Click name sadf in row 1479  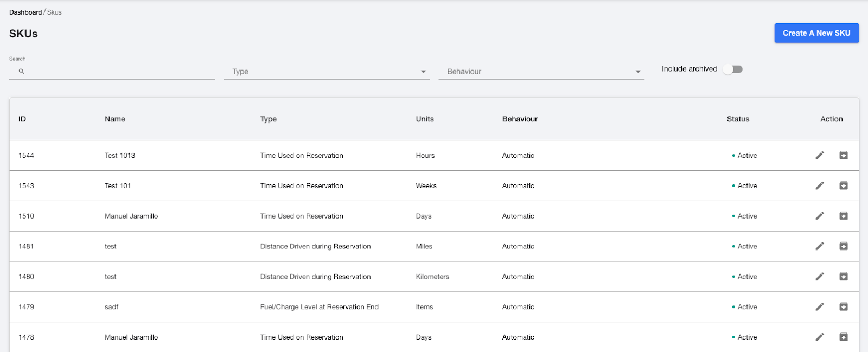(x=111, y=307)
